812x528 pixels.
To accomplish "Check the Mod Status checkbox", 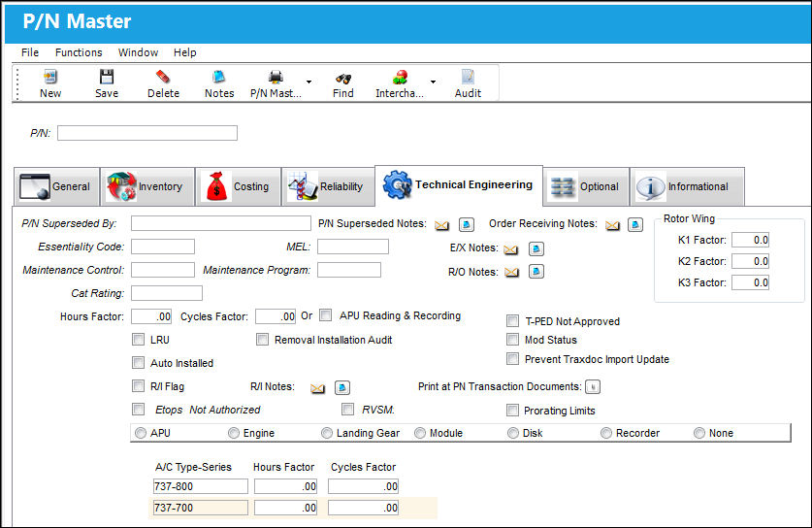I will (x=512, y=340).
